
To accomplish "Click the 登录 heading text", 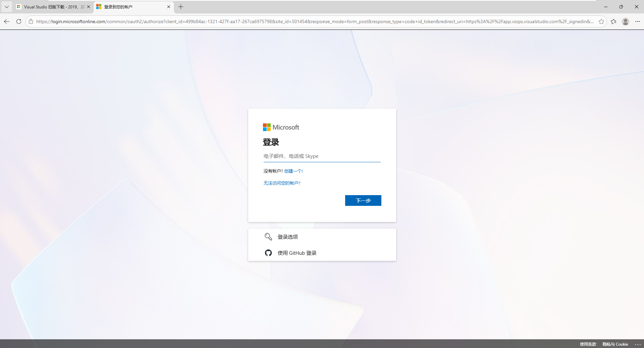I will click(x=271, y=142).
